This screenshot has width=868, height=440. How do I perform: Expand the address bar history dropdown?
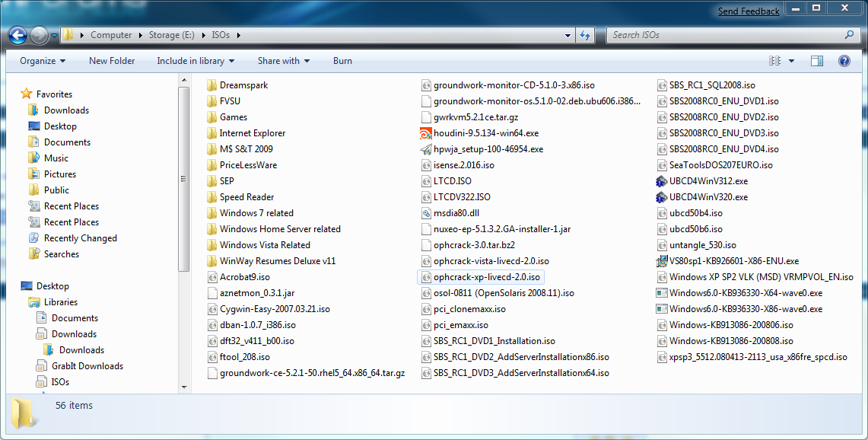[x=568, y=35]
